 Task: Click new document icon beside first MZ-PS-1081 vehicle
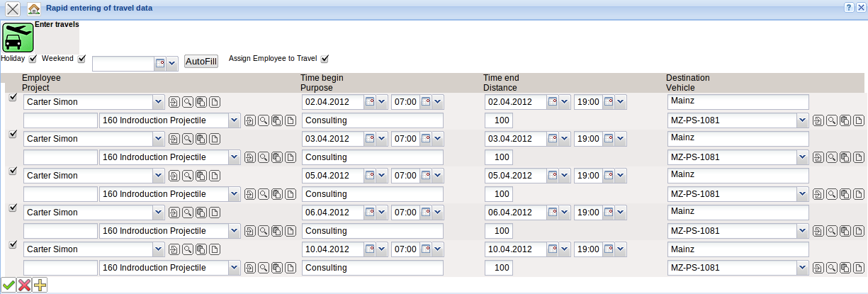(x=859, y=120)
